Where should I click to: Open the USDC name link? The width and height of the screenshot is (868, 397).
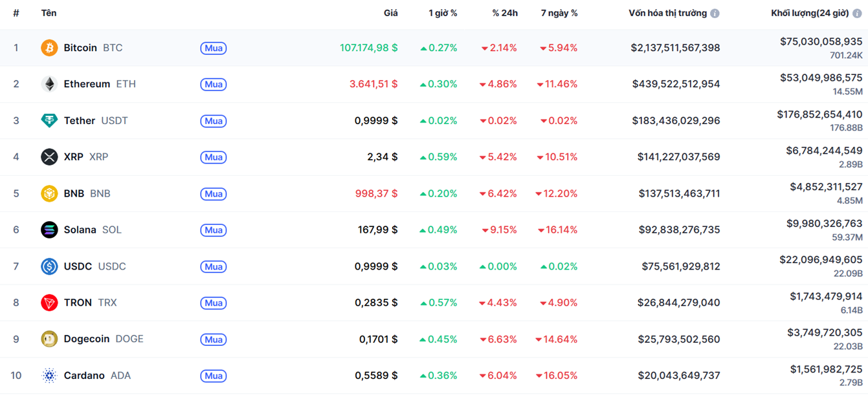(x=95, y=266)
